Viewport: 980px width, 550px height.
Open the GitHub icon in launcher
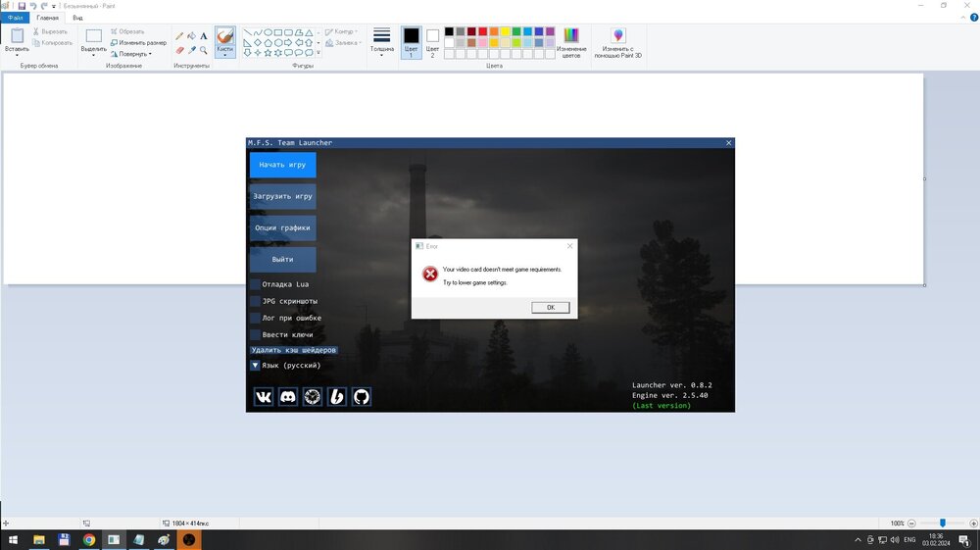(362, 397)
